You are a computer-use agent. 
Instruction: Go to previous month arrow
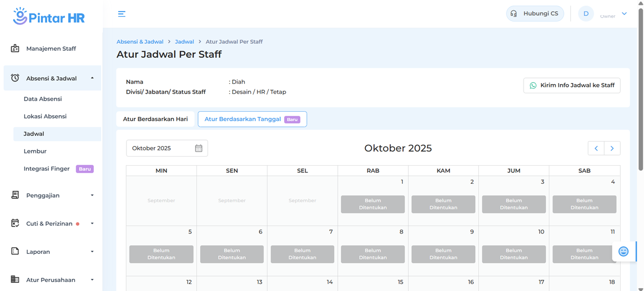coord(596,148)
